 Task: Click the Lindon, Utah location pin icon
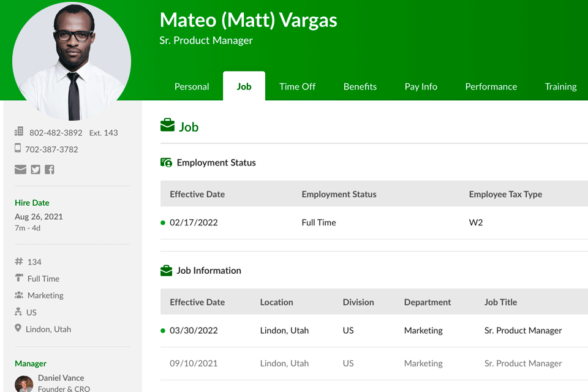click(x=18, y=328)
